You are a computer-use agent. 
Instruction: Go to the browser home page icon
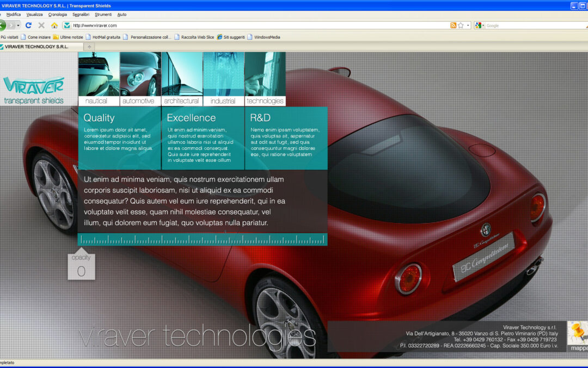(x=54, y=25)
